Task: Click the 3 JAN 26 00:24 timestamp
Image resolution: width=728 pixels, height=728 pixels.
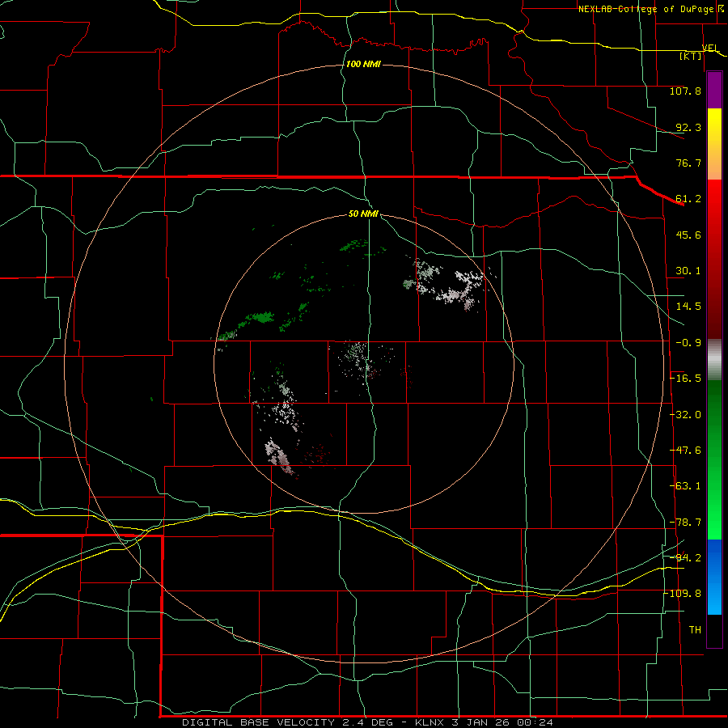Action: pos(502,722)
